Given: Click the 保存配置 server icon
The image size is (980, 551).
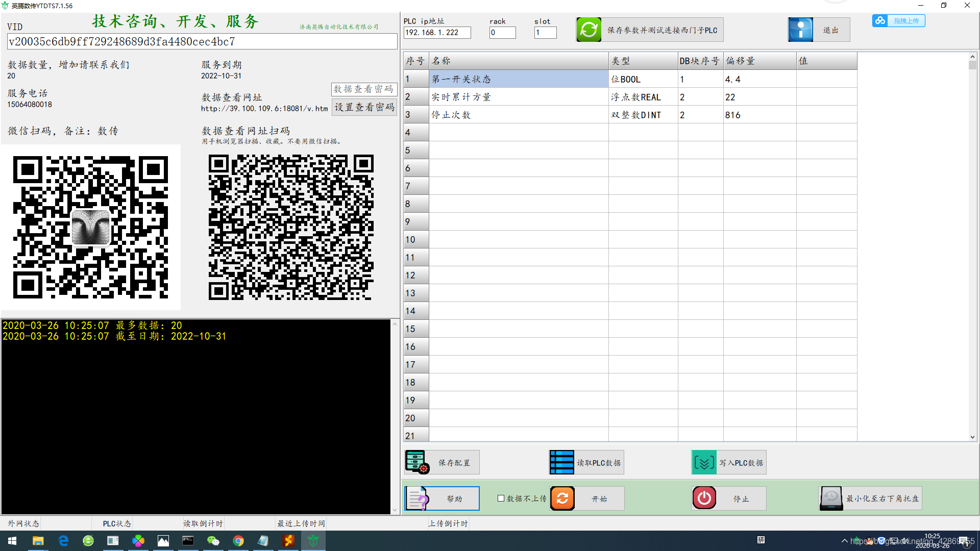Looking at the screenshot, I should pos(417,462).
